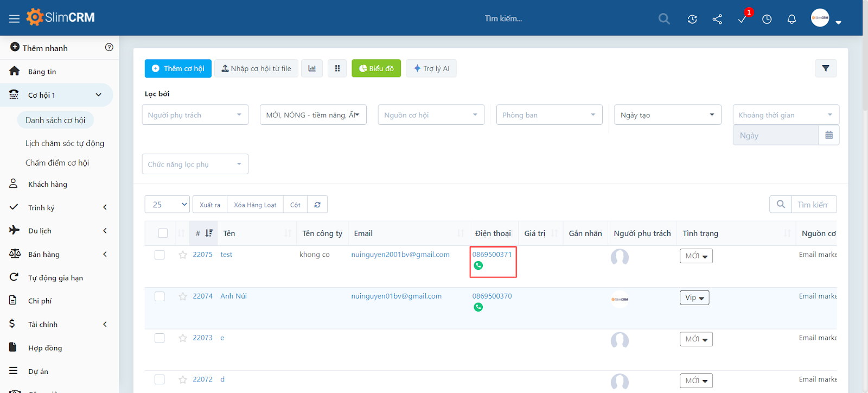
Task: Click the notification bell icon
Action: pos(792,20)
